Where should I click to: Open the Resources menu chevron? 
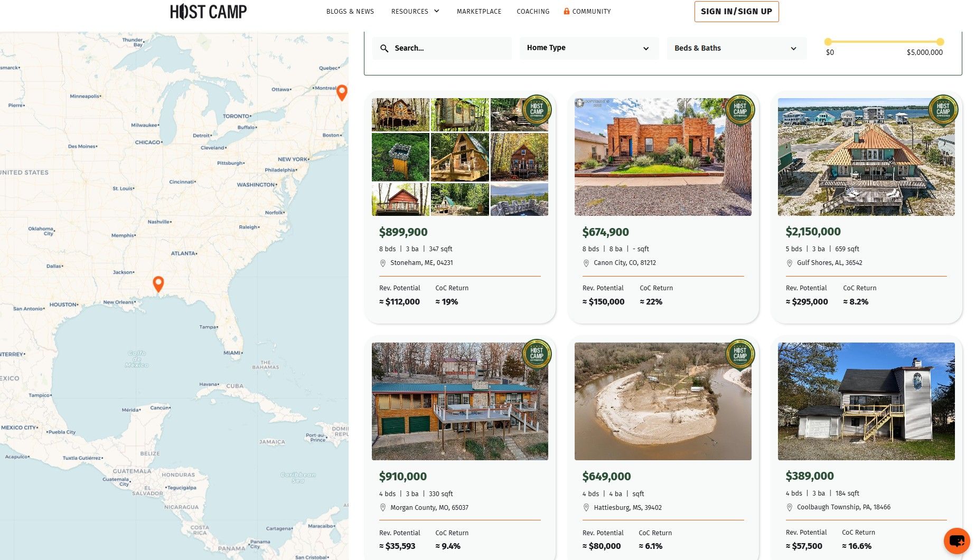(x=437, y=11)
